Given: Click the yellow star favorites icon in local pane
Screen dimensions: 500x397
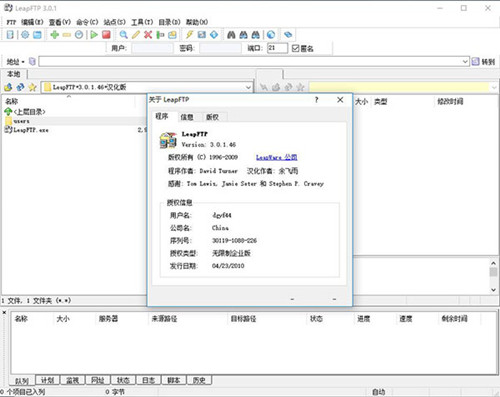Looking at the screenshot, I should tap(32, 87).
